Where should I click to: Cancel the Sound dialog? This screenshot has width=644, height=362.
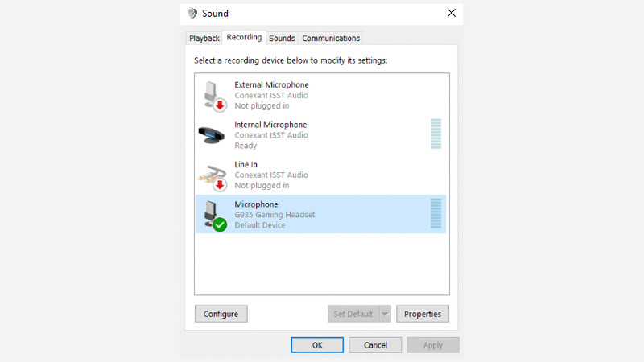(x=375, y=345)
